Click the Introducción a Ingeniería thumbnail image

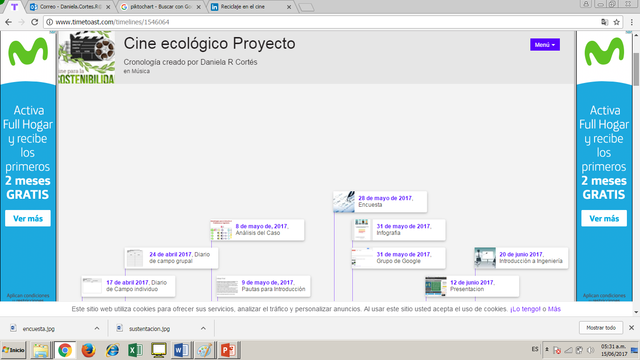485,258
